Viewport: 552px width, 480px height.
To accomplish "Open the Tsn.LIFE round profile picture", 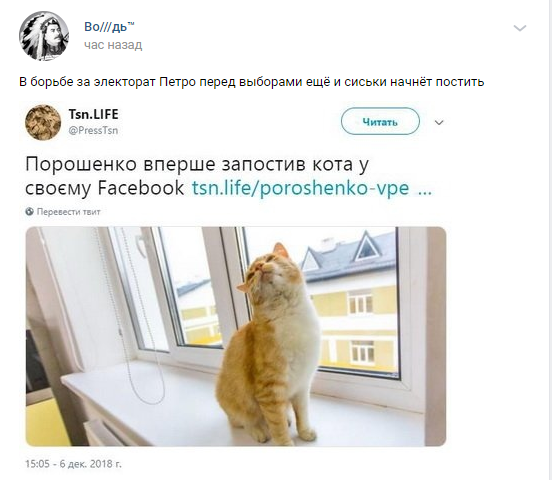I will click(x=43, y=123).
